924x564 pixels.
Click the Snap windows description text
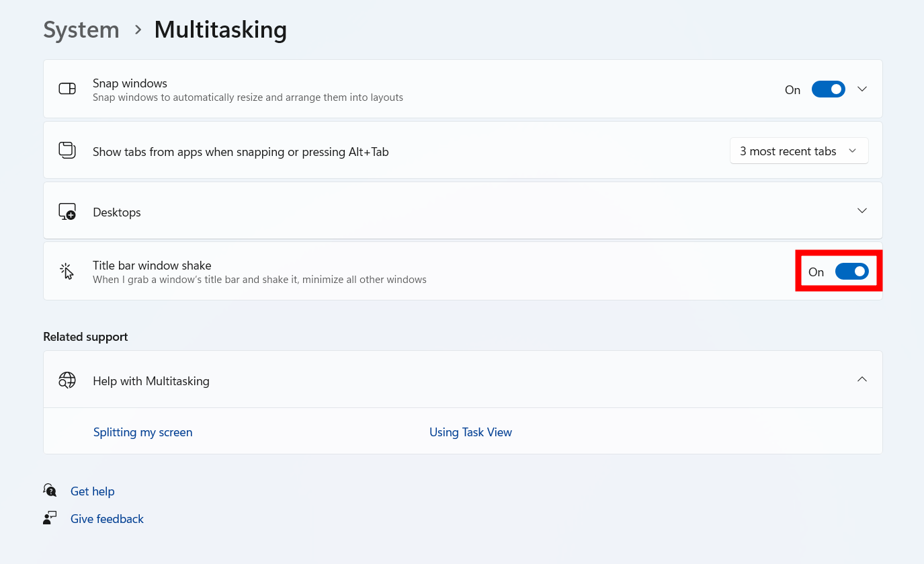click(x=248, y=97)
